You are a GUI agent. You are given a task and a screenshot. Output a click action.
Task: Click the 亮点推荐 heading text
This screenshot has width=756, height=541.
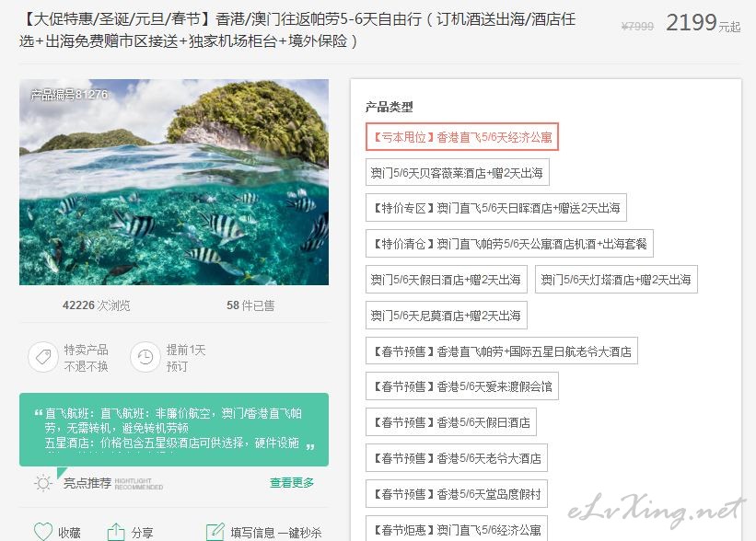click(87, 483)
